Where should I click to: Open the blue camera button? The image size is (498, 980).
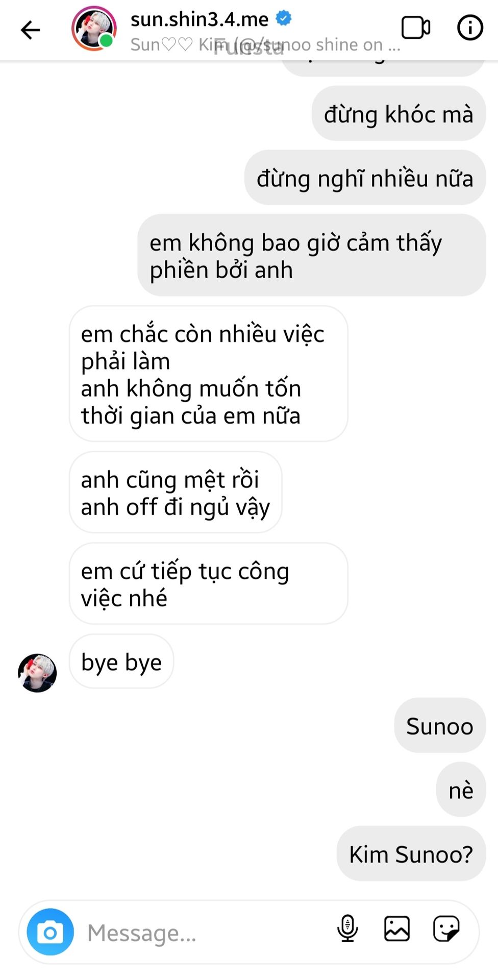51,932
